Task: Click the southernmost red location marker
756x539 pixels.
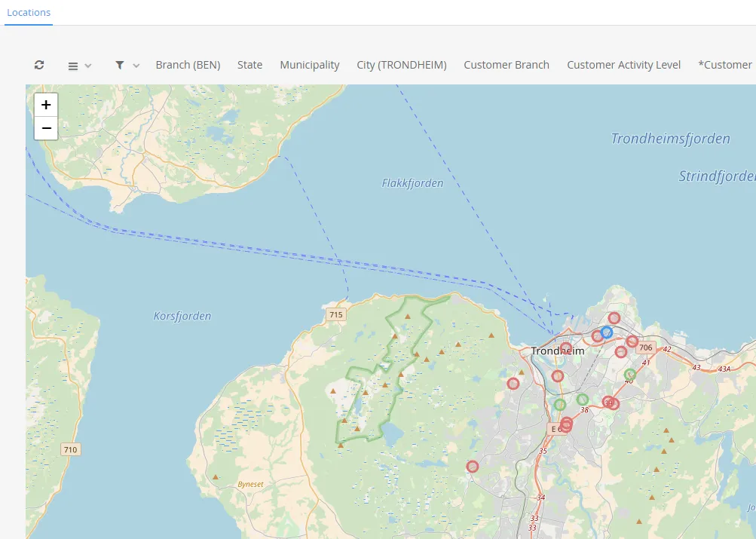Action: tap(473, 467)
